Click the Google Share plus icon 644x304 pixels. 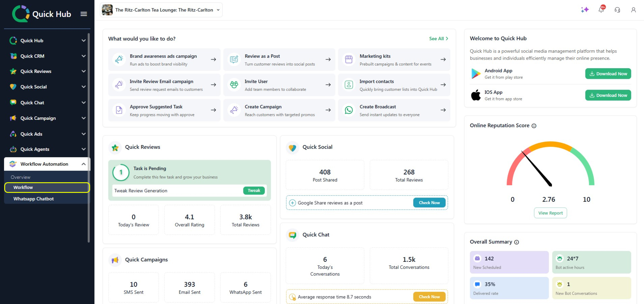click(292, 203)
